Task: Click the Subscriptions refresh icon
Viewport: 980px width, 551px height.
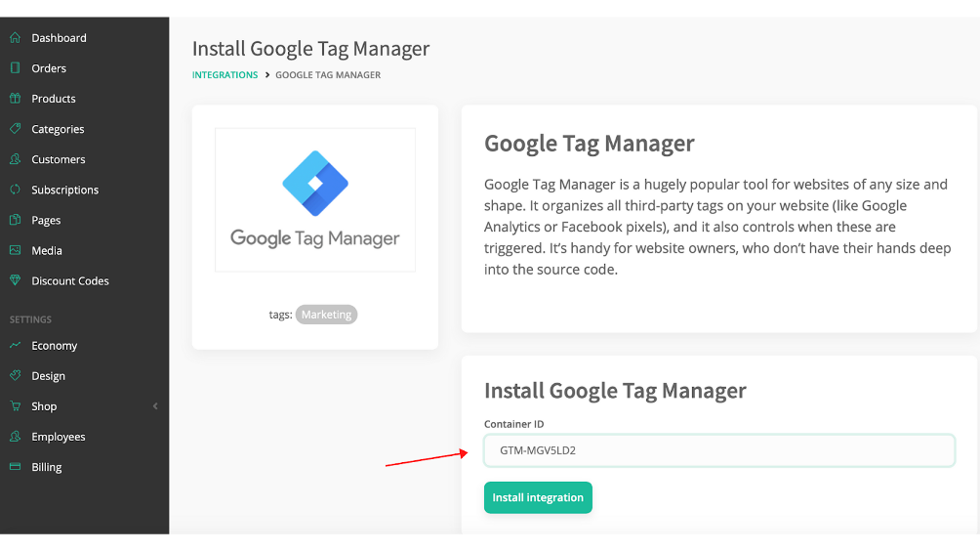Action: [x=15, y=189]
